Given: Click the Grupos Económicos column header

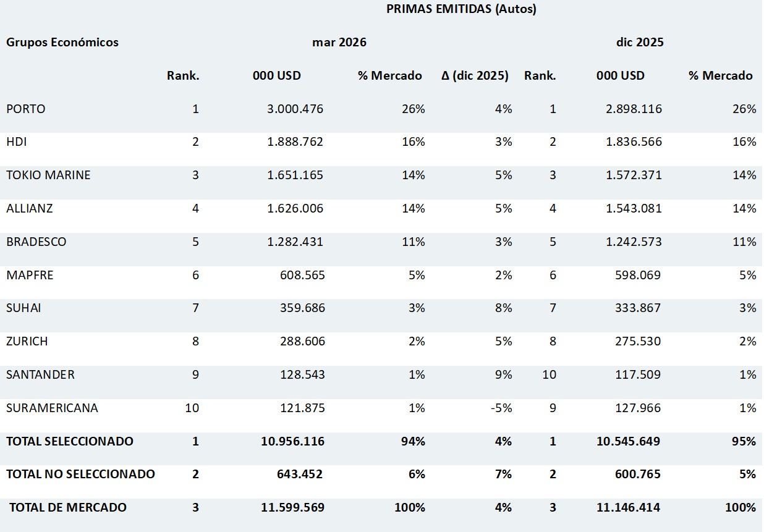Looking at the screenshot, I should (62, 43).
